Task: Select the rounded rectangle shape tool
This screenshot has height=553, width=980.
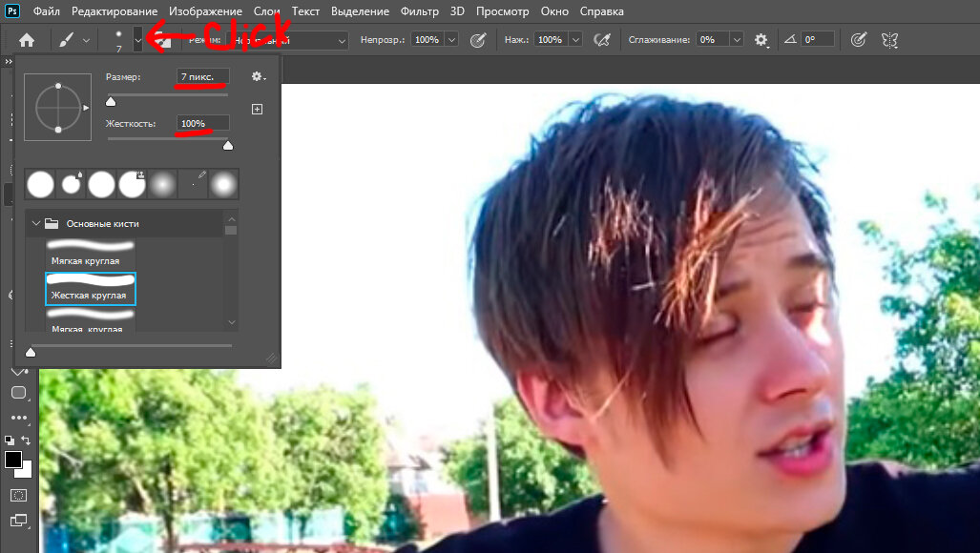Action: click(19, 393)
